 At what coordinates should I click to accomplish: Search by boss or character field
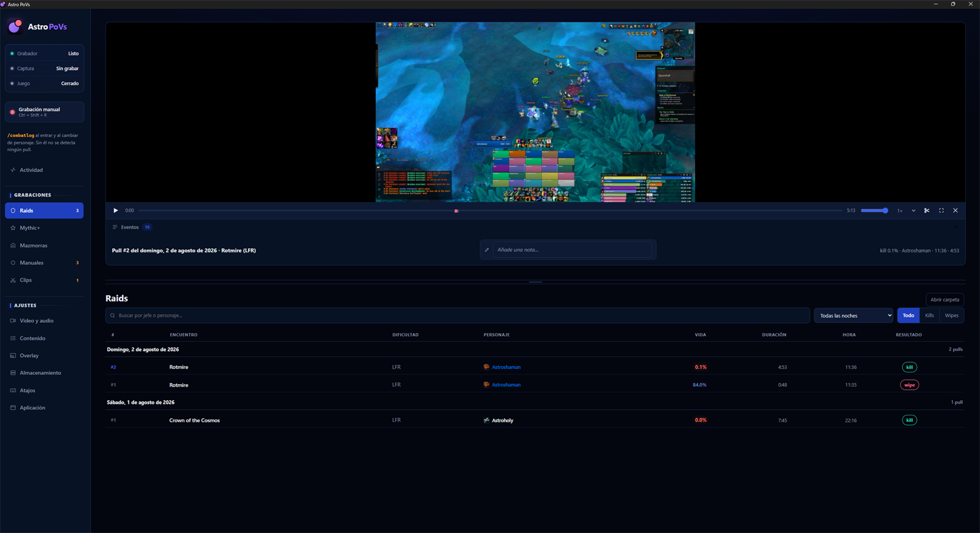tap(458, 316)
